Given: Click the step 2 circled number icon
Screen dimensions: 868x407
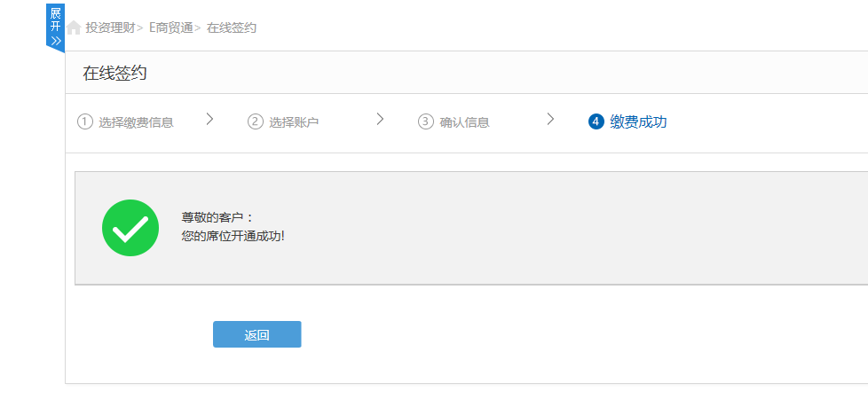Looking at the screenshot, I should tap(256, 121).
